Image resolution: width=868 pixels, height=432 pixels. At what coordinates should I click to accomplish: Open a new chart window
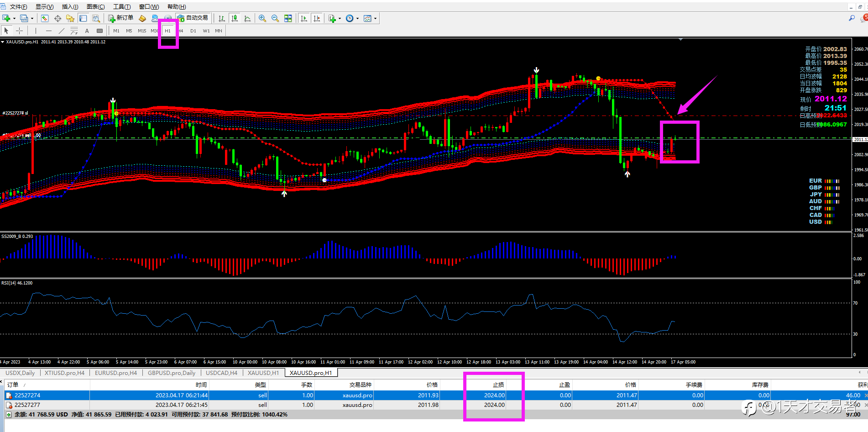point(6,18)
